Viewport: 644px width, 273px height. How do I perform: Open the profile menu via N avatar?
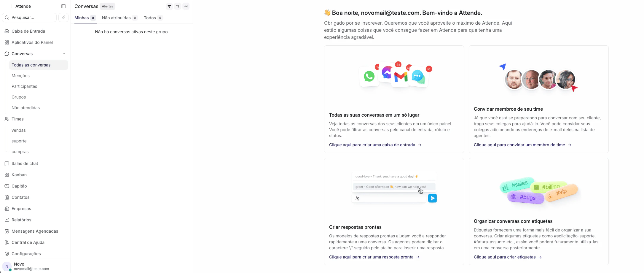[7, 266]
